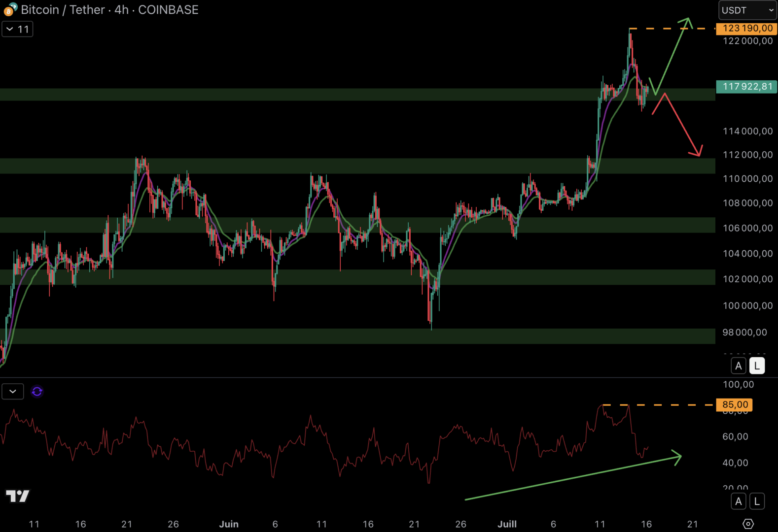Click the 100,00 RSI axis label
The image size is (778, 532).
(x=738, y=385)
